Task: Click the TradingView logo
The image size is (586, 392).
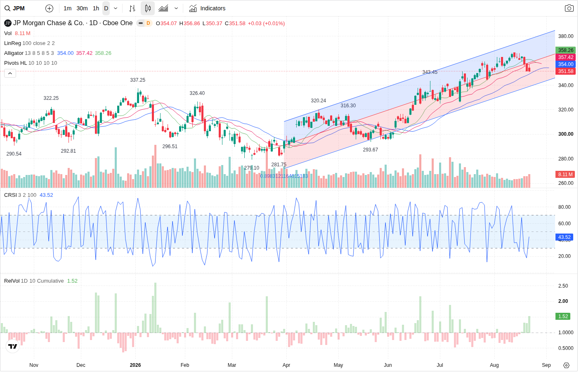Action: [13, 346]
